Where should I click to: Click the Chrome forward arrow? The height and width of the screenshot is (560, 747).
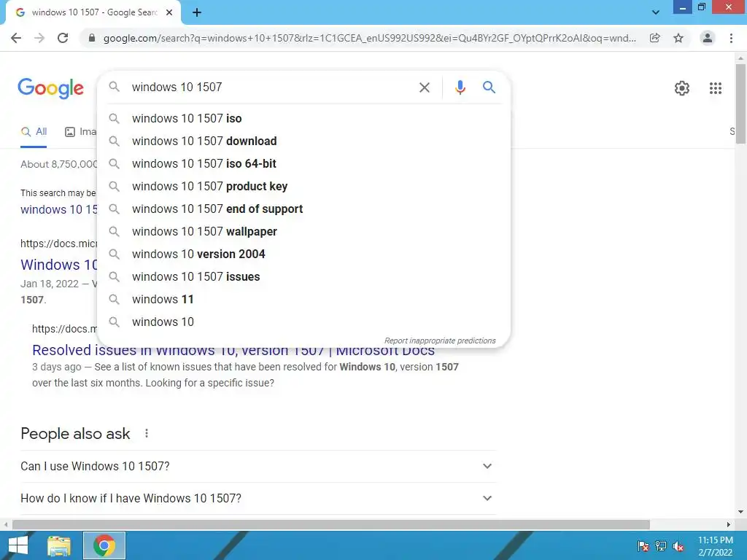click(x=39, y=38)
